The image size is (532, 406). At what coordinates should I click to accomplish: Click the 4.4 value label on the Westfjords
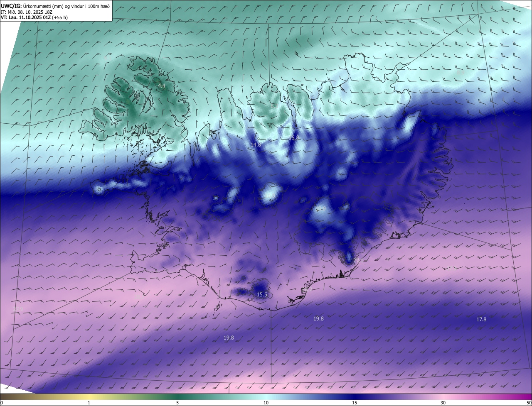point(162,86)
